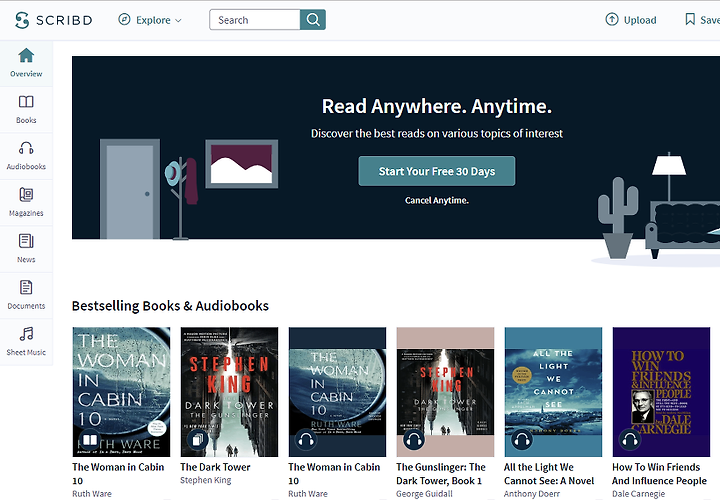Click the Explore compass icon
This screenshot has height=500, width=720.
(124, 19)
